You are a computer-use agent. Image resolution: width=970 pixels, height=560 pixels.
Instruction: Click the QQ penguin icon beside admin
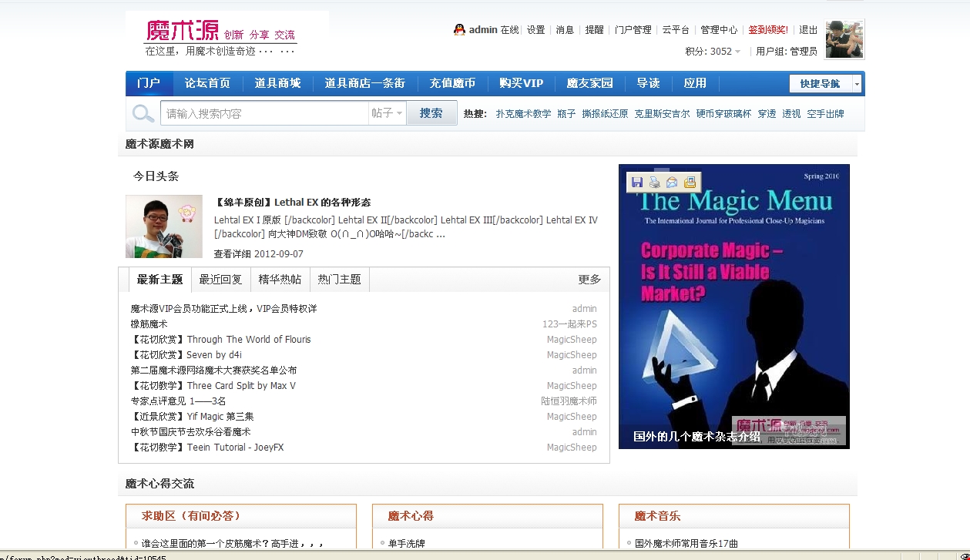[459, 29]
